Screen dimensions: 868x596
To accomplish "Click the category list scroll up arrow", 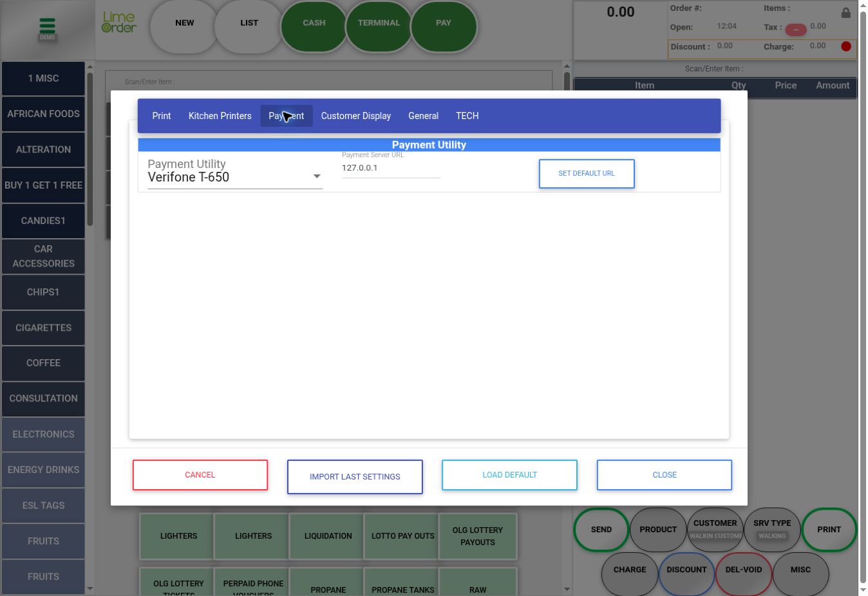I will click(90, 66).
